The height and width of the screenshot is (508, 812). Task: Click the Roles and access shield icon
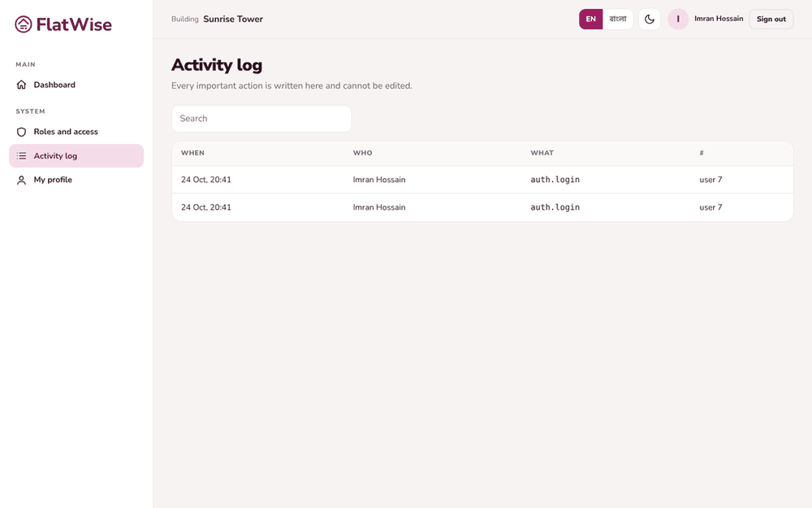(x=21, y=132)
